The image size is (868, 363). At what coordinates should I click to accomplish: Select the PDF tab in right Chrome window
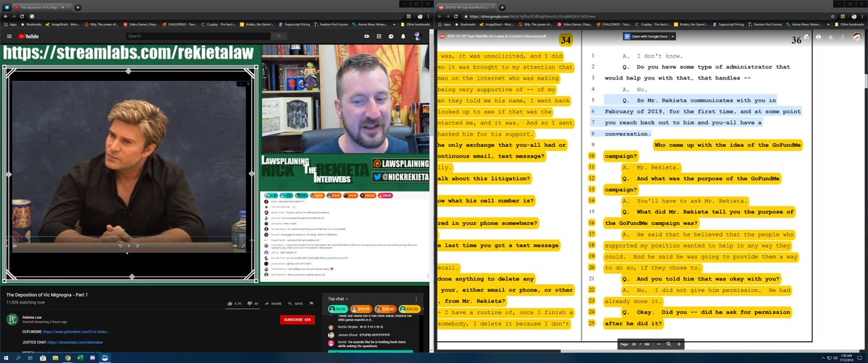pyautogui.click(x=467, y=7)
